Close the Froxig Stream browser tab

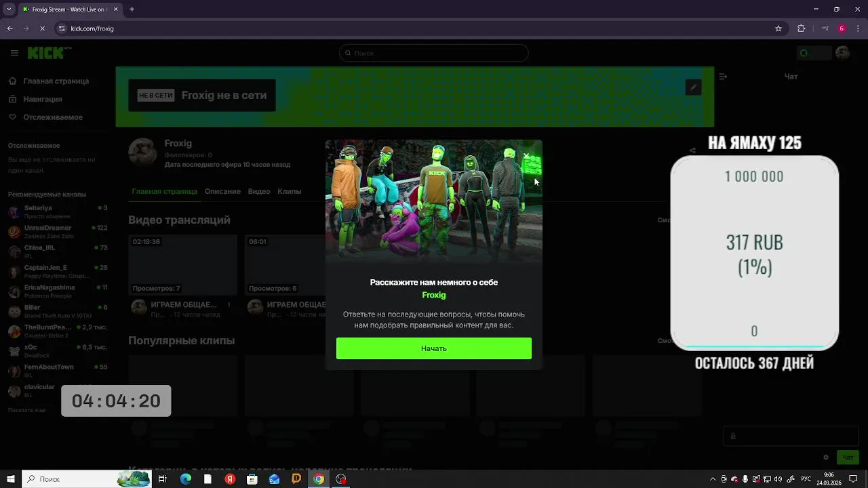116,9
